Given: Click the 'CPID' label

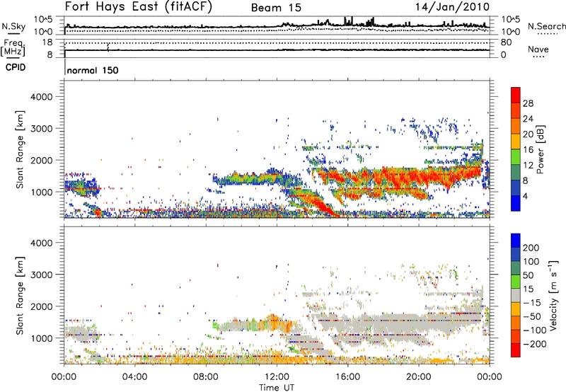Looking at the screenshot, I should click(x=16, y=67).
